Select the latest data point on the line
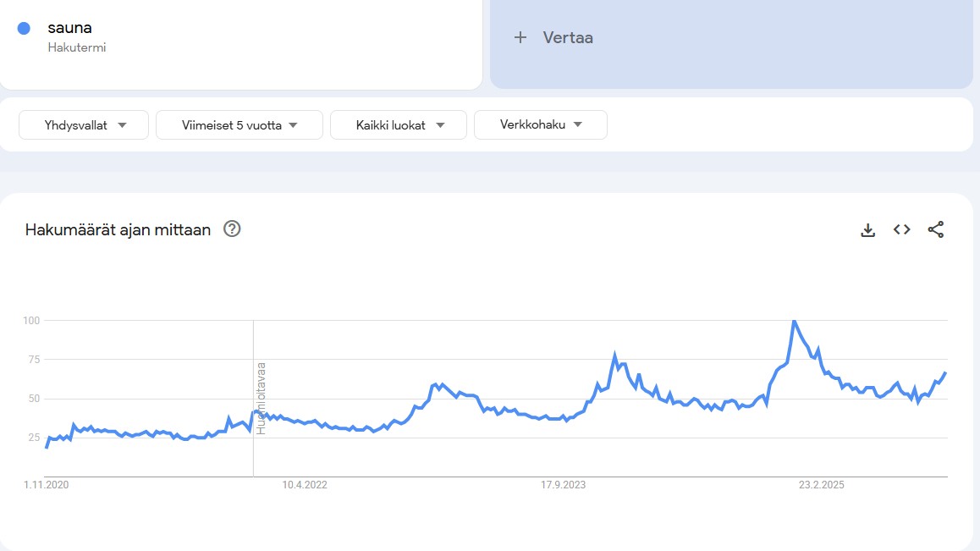 point(945,372)
